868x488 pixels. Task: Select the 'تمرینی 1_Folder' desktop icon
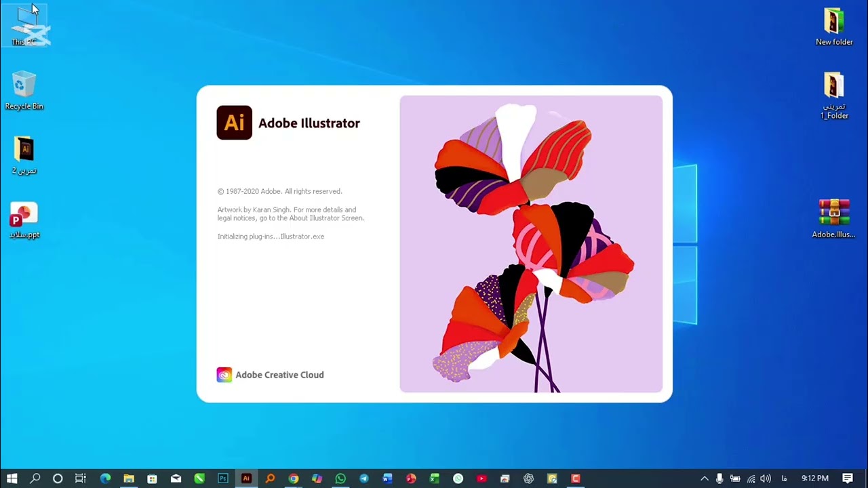(834, 96)
